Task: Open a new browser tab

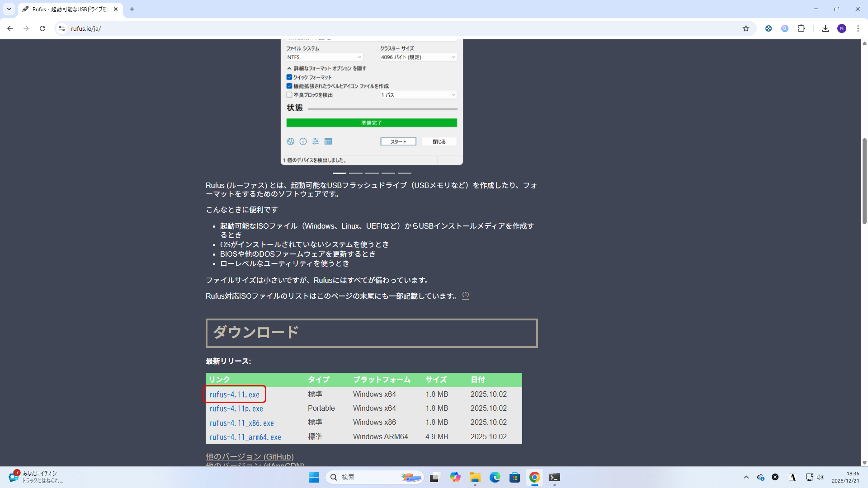Action: pos(132,9)
